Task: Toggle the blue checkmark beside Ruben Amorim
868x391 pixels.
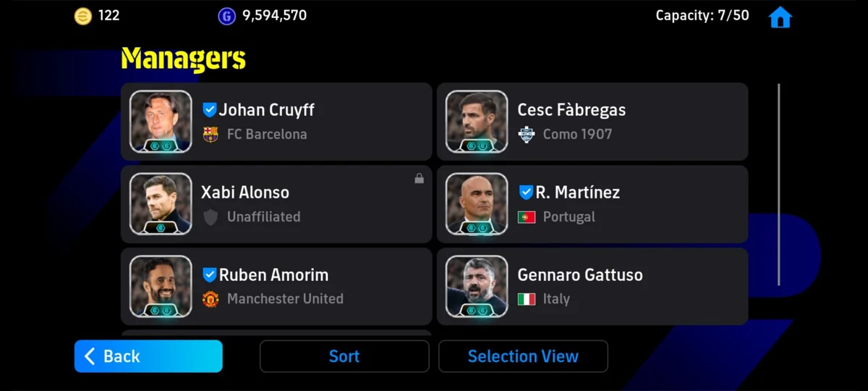Action: pos(209,274)
